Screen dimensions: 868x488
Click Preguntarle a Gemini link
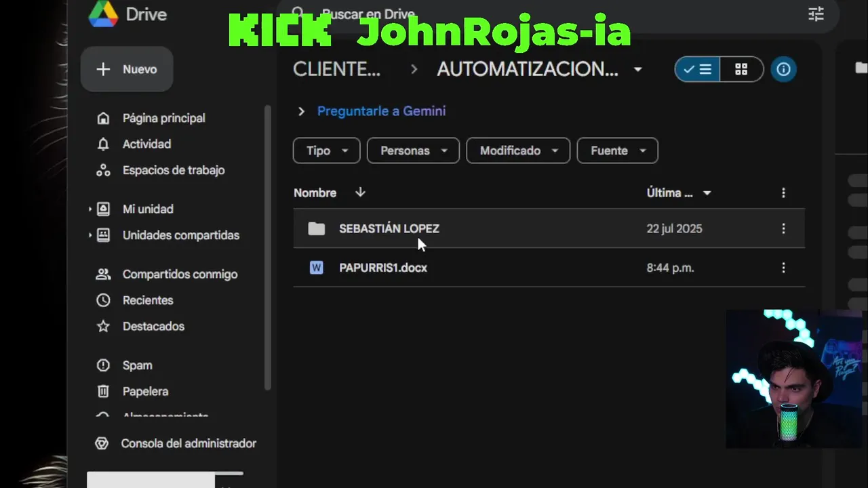(x=381, y=111)
